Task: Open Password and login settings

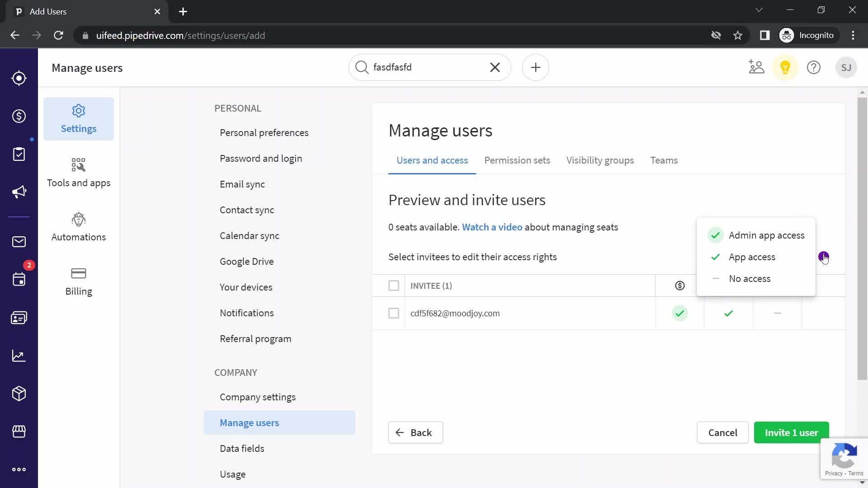Action: point(261,159)
